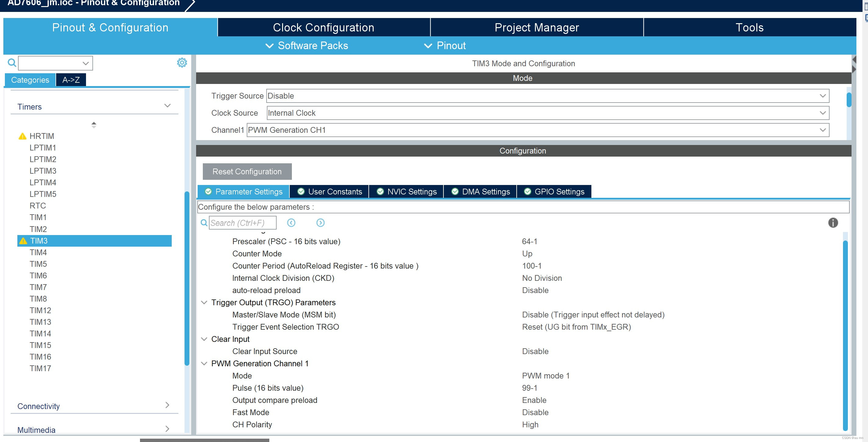Open the Clock Source dropdown
Image resolution: width=868 pixels, height=442 pixels.
[822, 113]
